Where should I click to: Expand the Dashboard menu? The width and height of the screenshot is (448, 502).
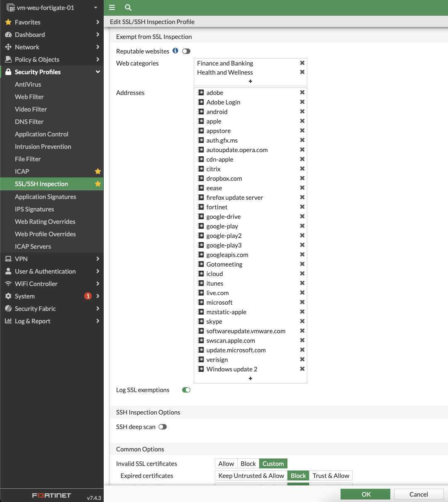coord(52,34)
